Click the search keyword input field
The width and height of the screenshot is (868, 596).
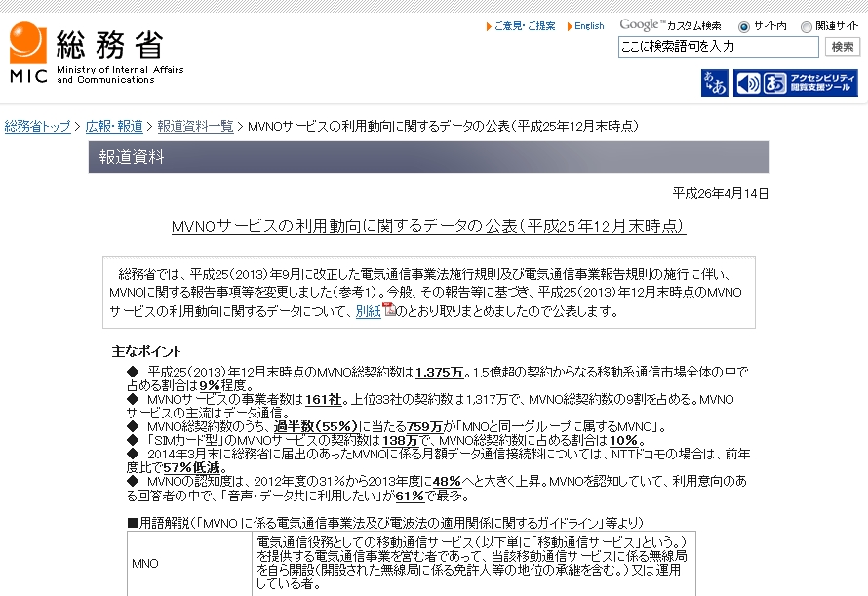(x=718, y=47)
